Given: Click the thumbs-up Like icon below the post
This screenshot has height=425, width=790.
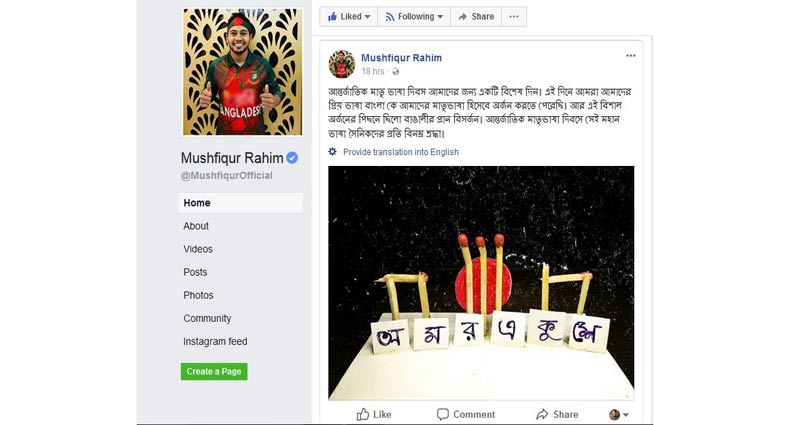Looking at the screenshot, I should point(363,414).
